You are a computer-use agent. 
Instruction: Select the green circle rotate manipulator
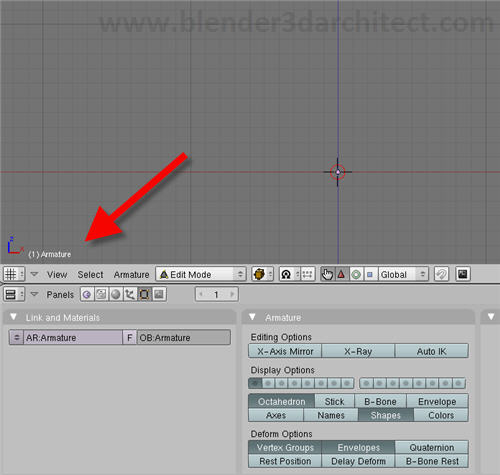[356, 274]
